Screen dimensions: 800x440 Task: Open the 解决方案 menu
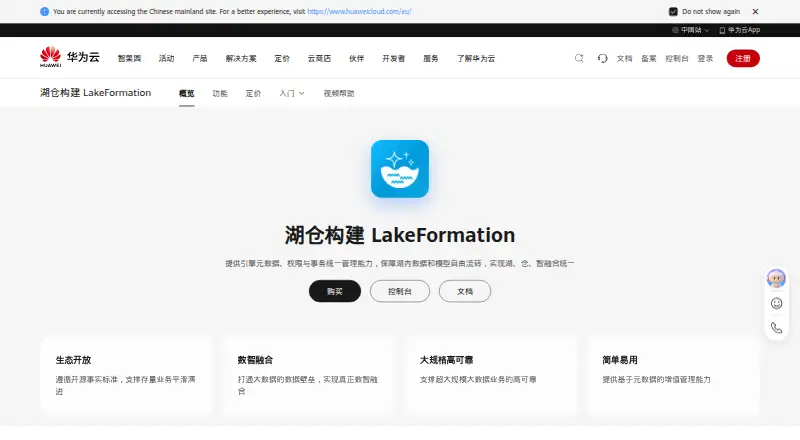tap(241, 58)
